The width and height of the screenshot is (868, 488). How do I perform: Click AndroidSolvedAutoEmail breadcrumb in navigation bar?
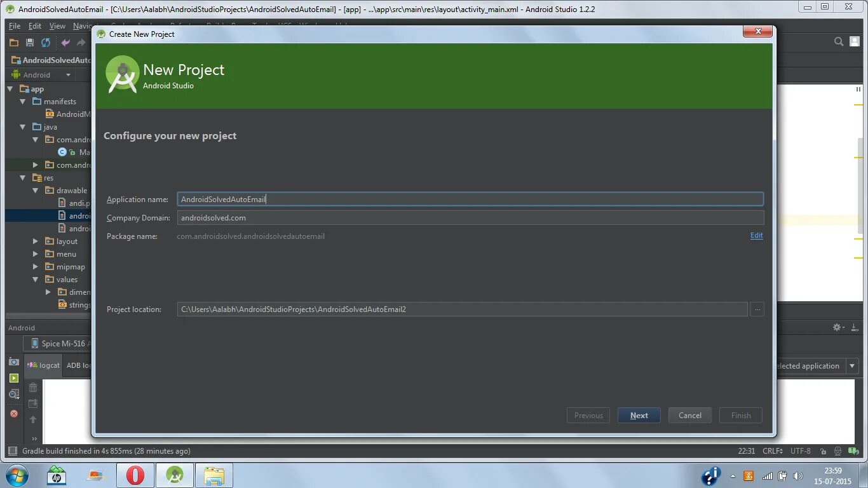52,60
